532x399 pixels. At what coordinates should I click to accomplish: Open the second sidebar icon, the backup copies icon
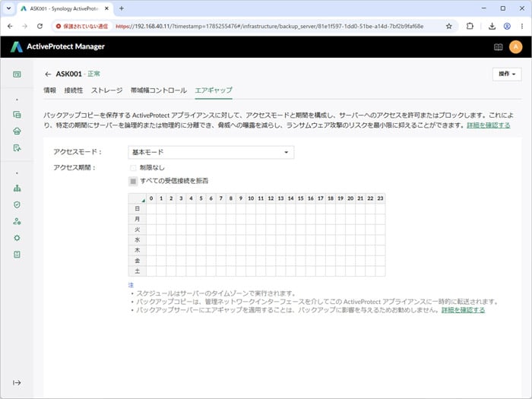pos(17,115)
